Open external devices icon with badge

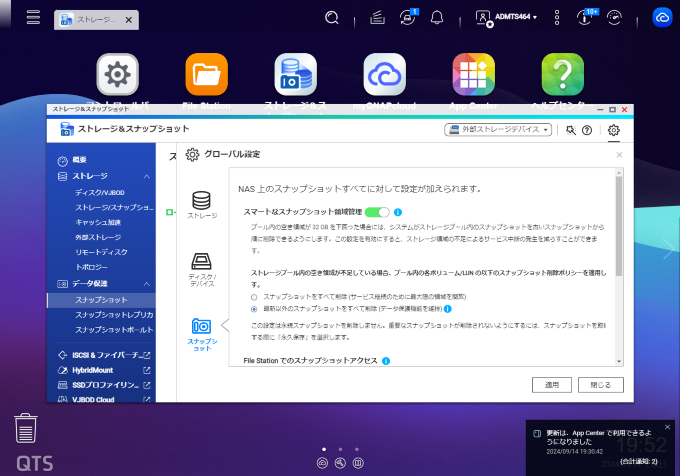coord(408,17)
